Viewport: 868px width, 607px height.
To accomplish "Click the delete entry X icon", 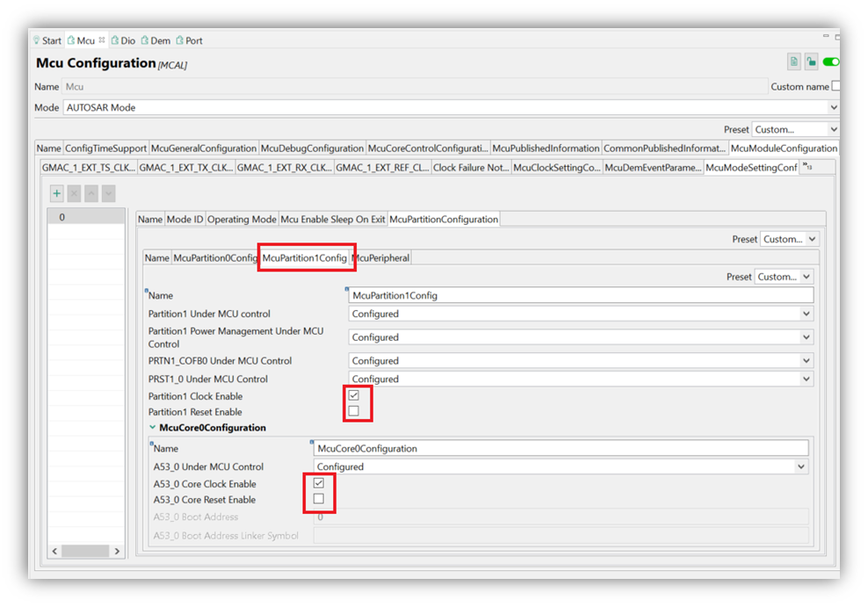I will click(x=74, y=193).
